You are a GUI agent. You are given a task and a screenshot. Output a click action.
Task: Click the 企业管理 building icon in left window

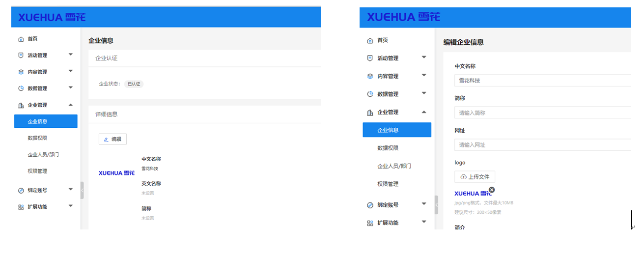pyautogui.click(x=21, y=105)
